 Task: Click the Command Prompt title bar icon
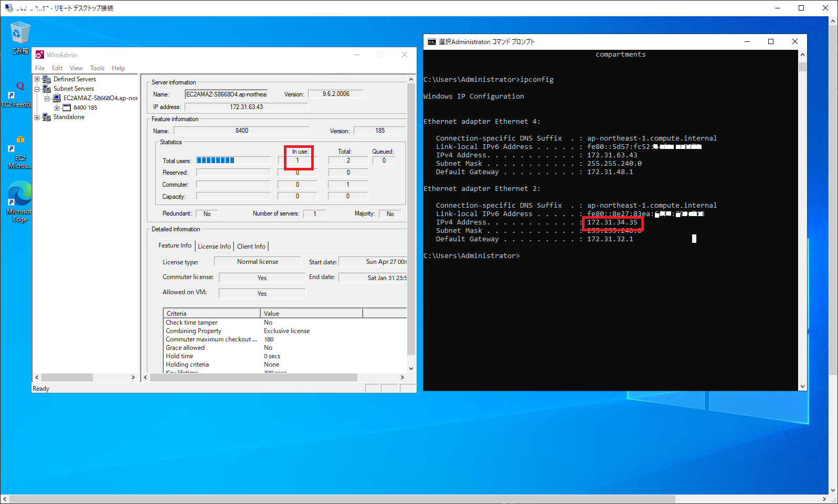point(431,41)
